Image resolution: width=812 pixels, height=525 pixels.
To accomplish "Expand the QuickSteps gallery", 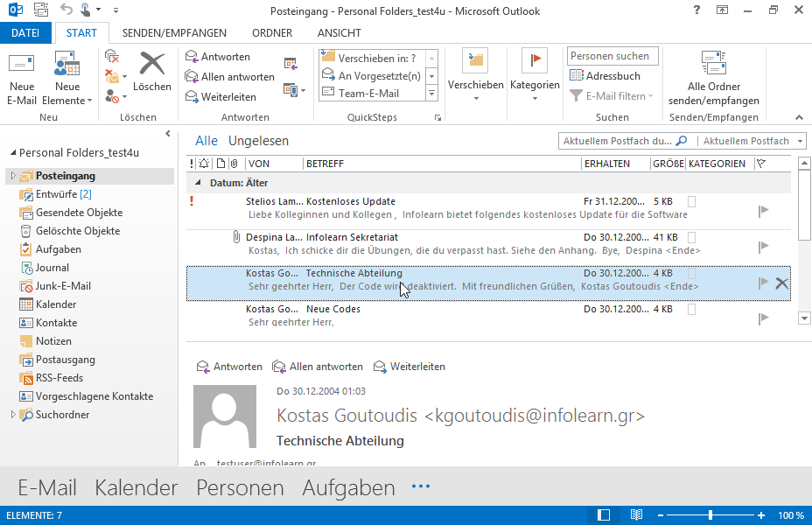I will pos(431,94).
